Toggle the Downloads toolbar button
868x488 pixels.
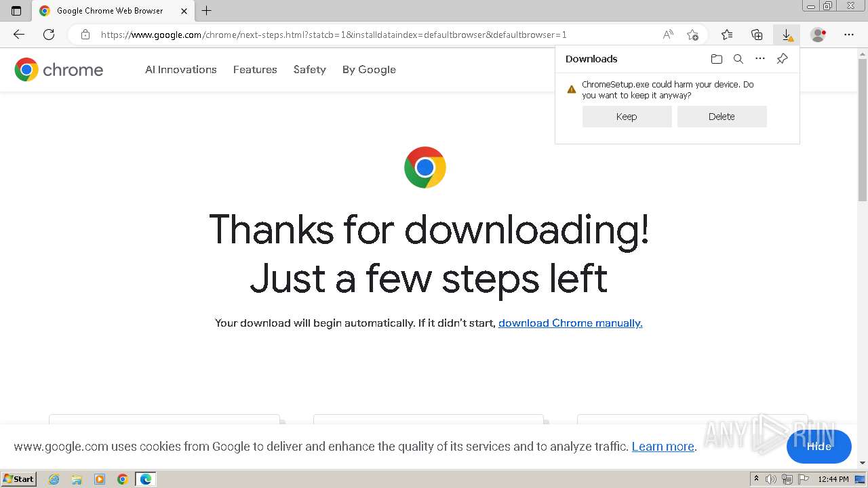point(787,35)
